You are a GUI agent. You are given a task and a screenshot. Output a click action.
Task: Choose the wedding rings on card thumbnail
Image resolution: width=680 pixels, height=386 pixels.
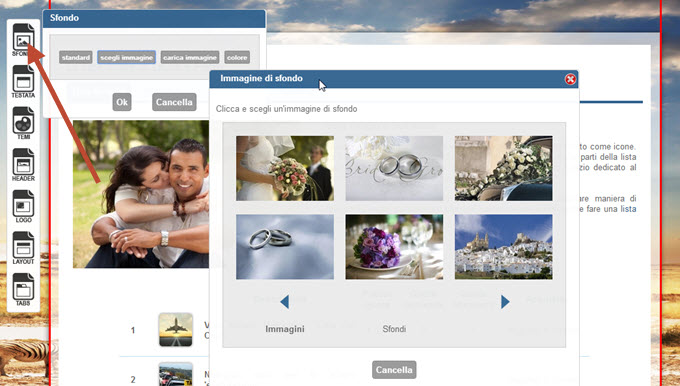pos(394,168)
